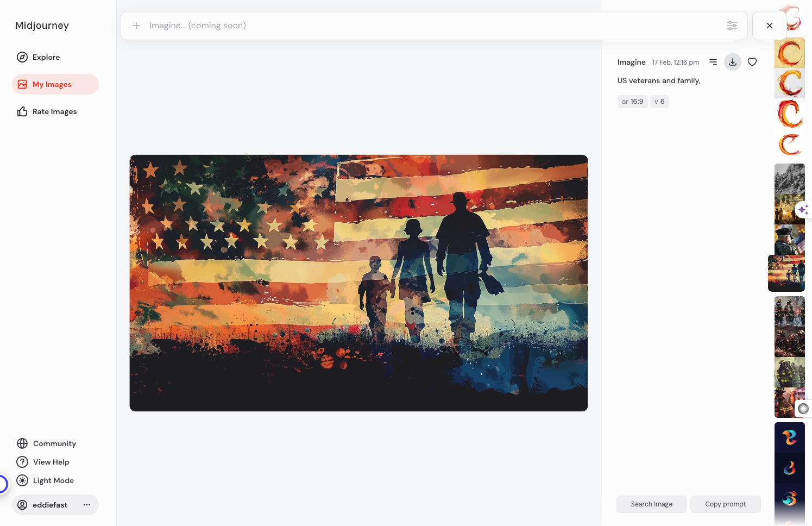812x526 pixels.
Task: Open the three-dot menu next to eddiefast
Action: click(x=87, y=505)
